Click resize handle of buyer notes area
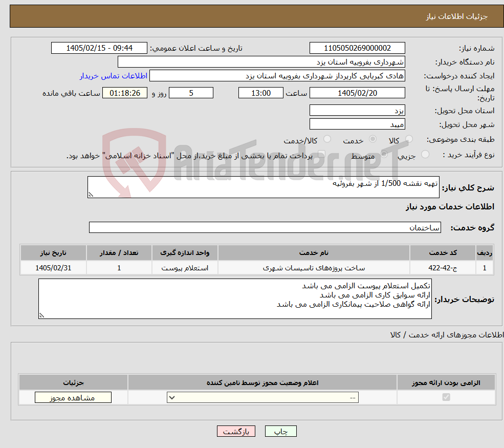504x448 pixels. pos(41,315)
